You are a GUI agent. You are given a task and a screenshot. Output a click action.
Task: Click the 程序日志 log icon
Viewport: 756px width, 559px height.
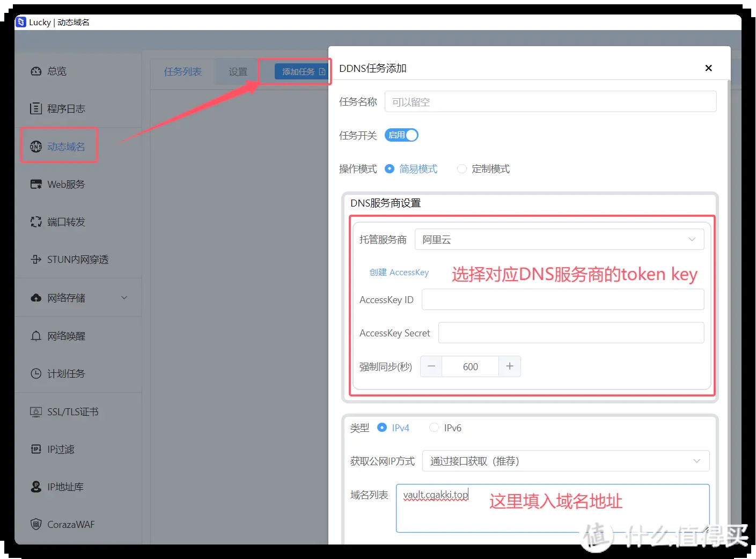36,109
